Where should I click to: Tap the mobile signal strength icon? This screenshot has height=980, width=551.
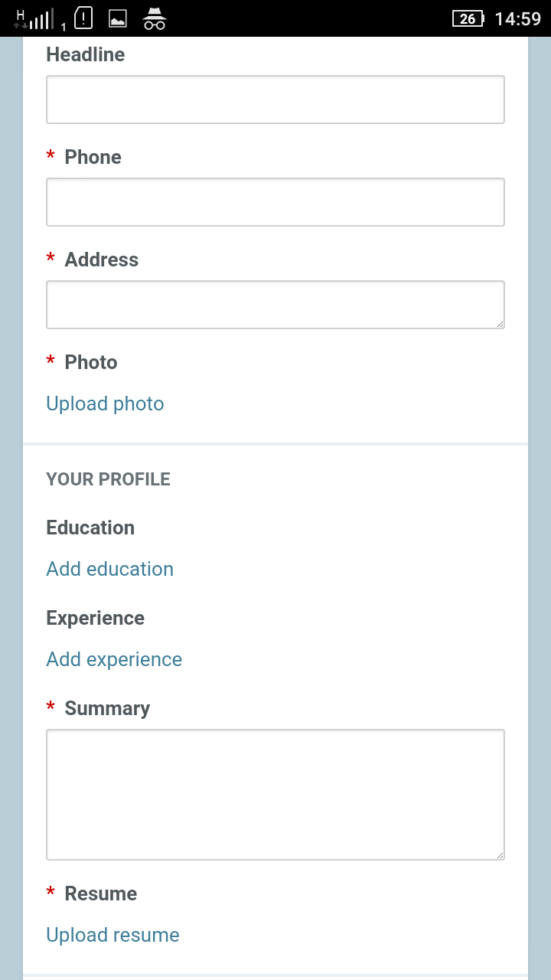[x=34, y=18]
